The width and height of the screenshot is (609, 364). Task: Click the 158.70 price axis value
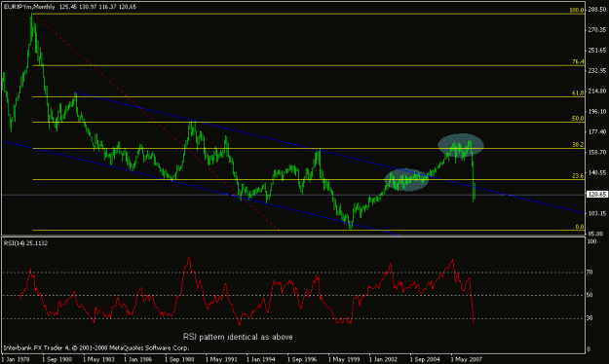(597, 153)
